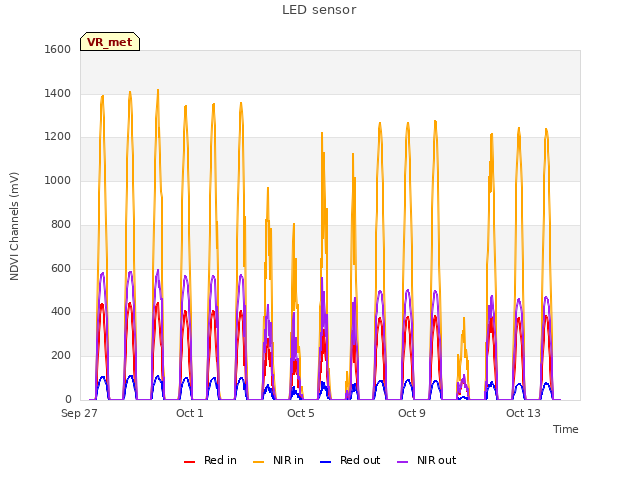Click the Oct 13 x-axis tick label

pos(523,413)
